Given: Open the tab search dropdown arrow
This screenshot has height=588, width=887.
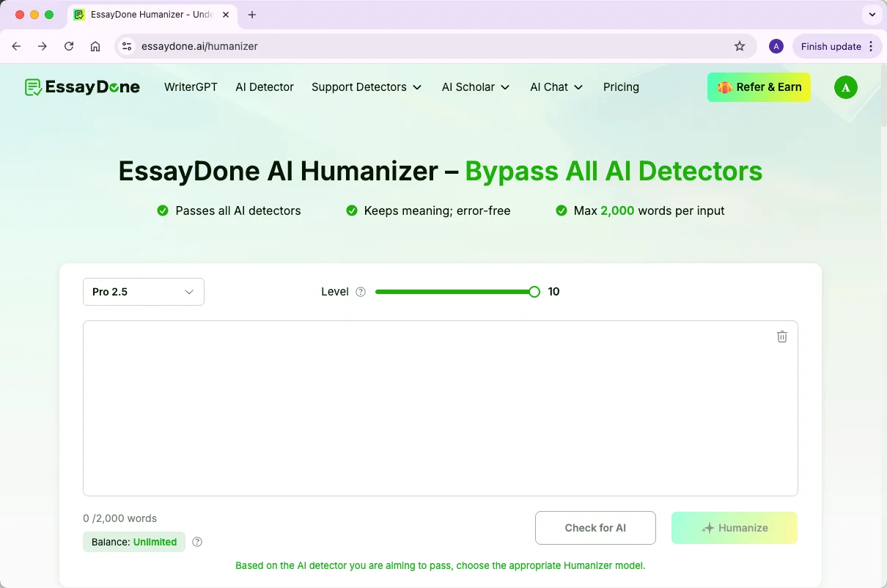Looking at the screenshot, I should 872,15.
